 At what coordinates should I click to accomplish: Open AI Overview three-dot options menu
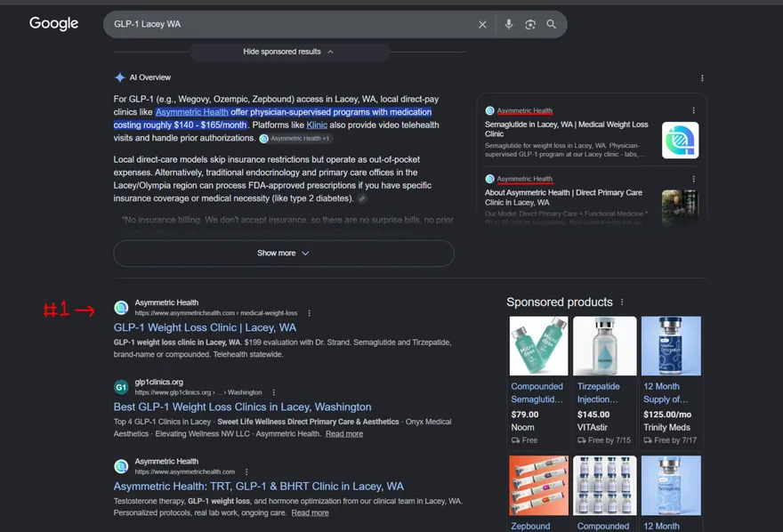coord(702,78)
